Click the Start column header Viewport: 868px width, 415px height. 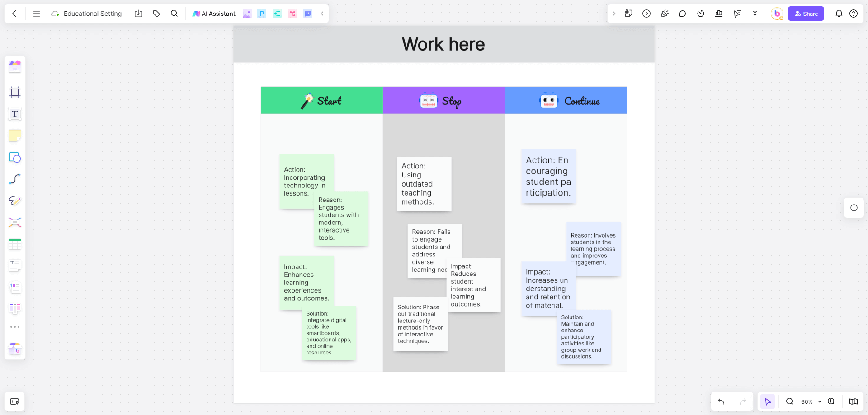322,100
